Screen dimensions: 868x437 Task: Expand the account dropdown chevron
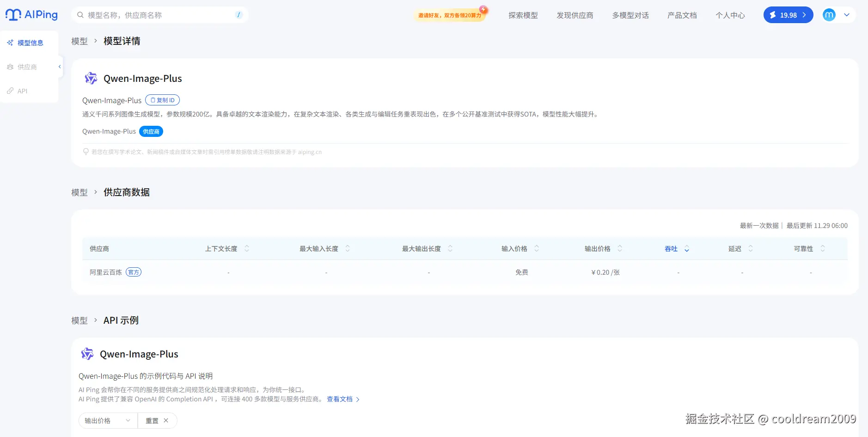(x=847, y=15)
